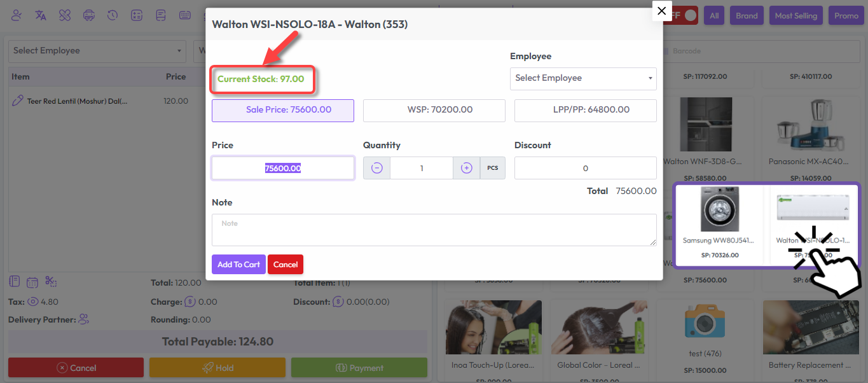The image size is (868, 383).
Task: Open the Employee dropdown in the product dialog
Action: point(582,78)
